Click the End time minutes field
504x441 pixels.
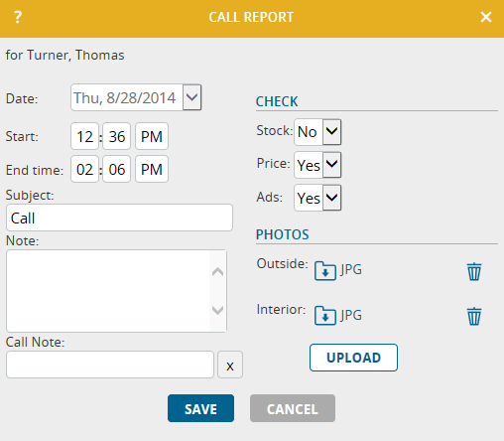(117, 169)
